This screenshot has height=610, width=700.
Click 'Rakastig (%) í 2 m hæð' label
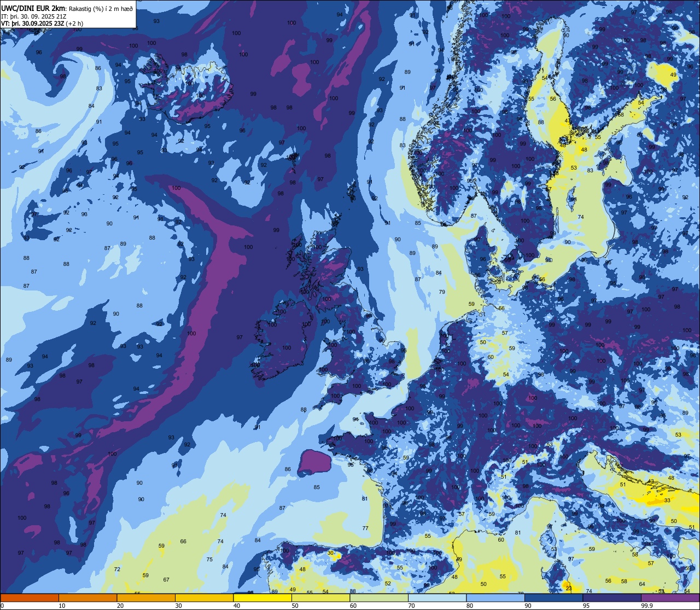[100, 8]
